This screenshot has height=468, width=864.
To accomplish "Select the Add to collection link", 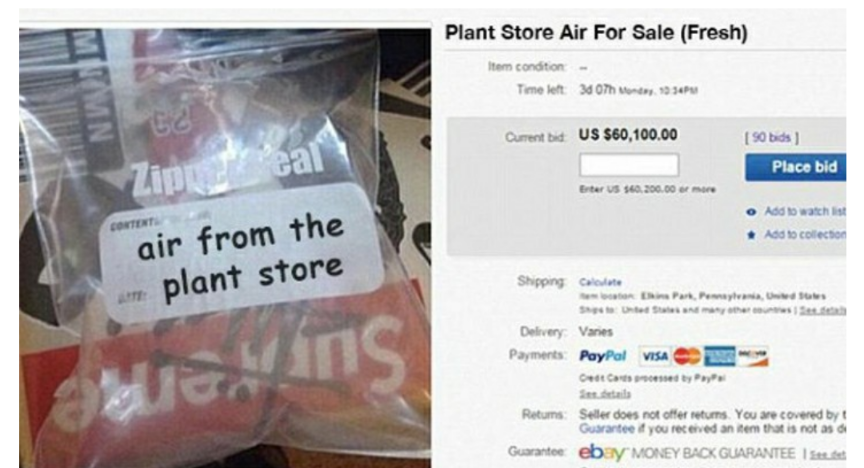I will pos(805,234).
